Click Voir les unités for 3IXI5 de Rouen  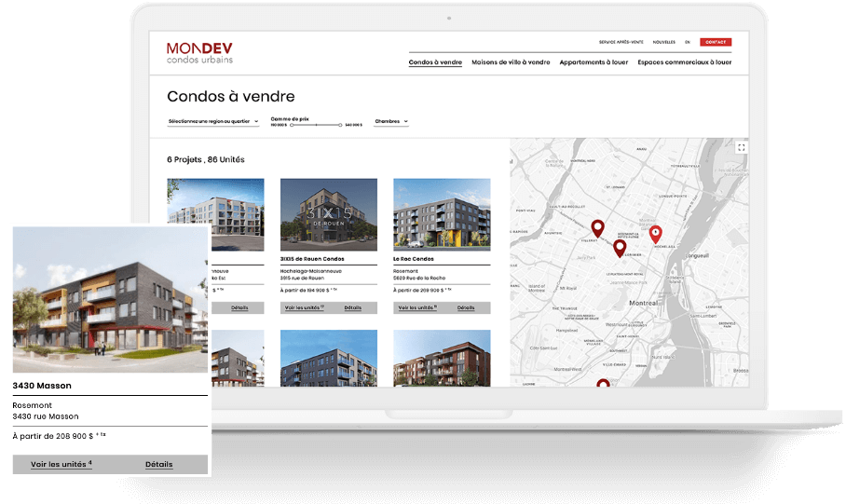pos(305,307)
